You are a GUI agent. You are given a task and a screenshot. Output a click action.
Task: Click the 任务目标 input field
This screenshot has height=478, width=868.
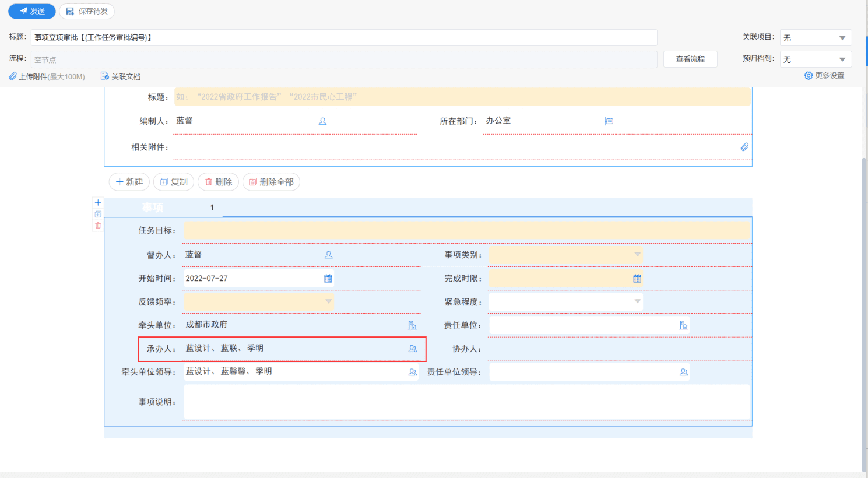pyautogui.click(x=467, y=230)
